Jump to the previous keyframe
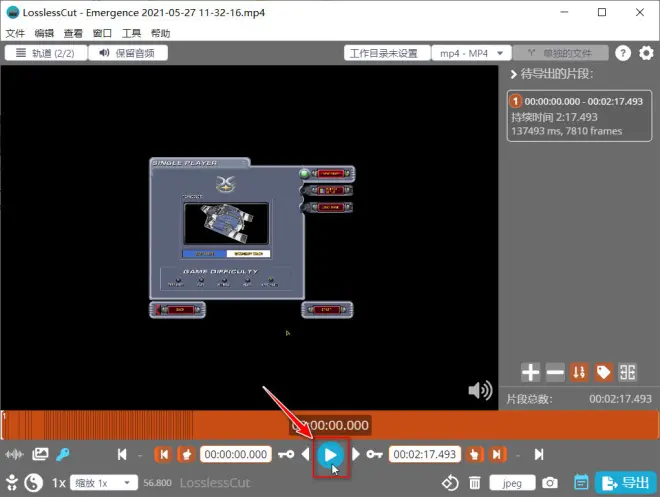 (286, 454)
